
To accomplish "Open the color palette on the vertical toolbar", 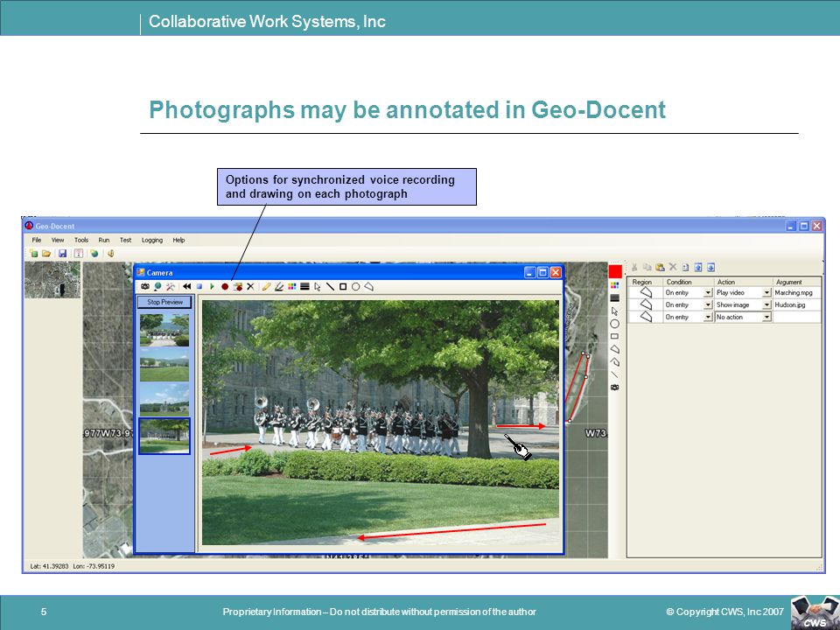I will tap(615, 285).
